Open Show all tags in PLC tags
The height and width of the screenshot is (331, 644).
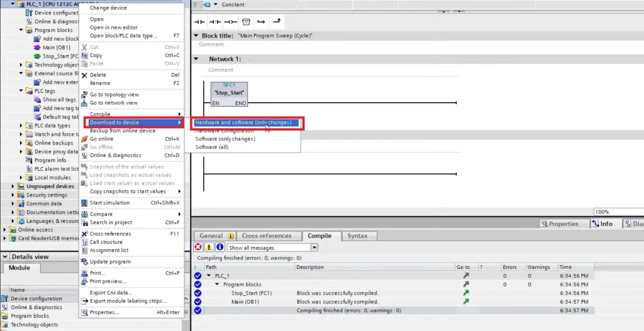pyautogui.click(x=59, y=100)
